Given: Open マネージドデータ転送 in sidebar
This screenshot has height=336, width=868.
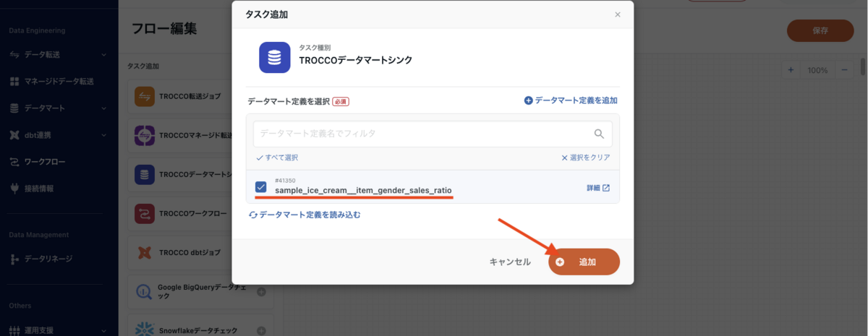Looking at the screenshot, I should coord(59,82).
